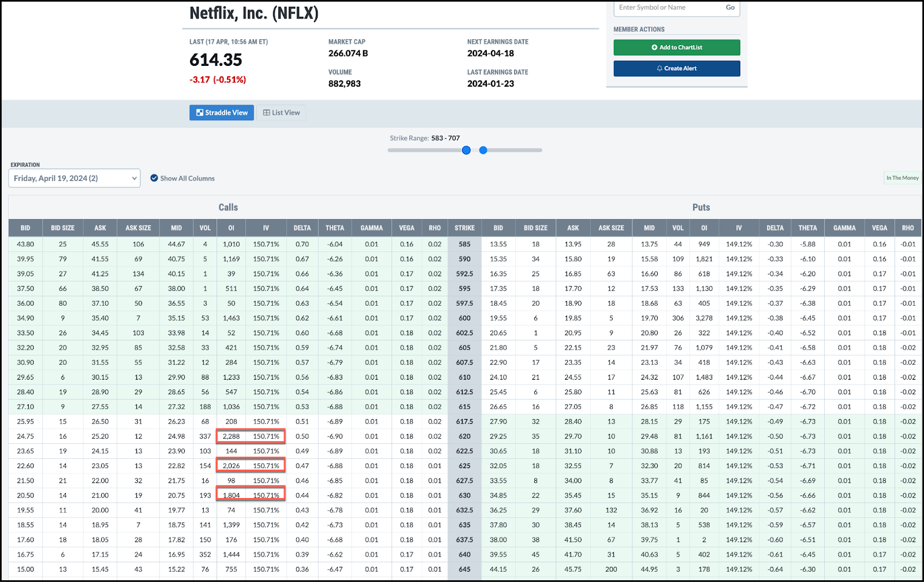Viewport: 924px width, 582px height.
Task: Click the puts DELTA column header
Action: [x=775, y=228]
